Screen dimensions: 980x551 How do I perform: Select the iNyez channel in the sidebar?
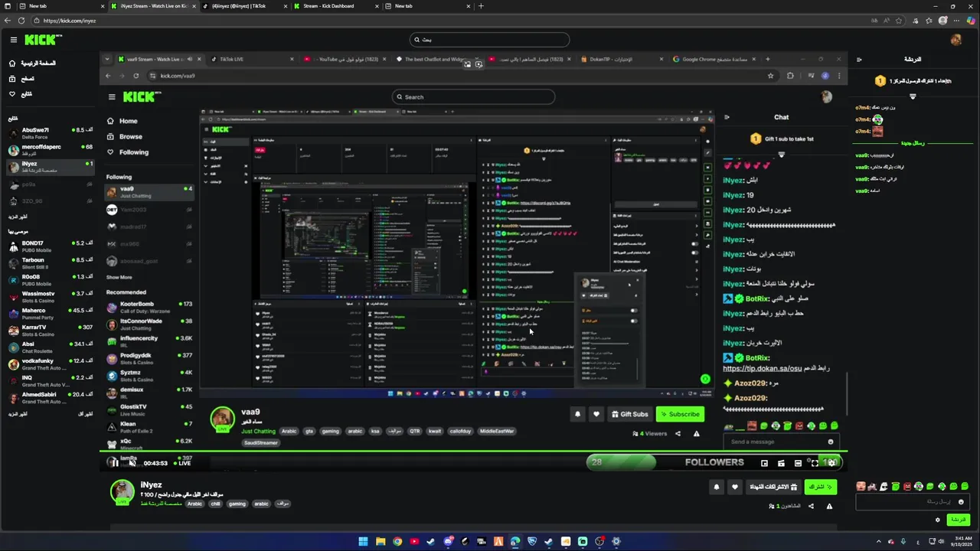pos(50,167)
